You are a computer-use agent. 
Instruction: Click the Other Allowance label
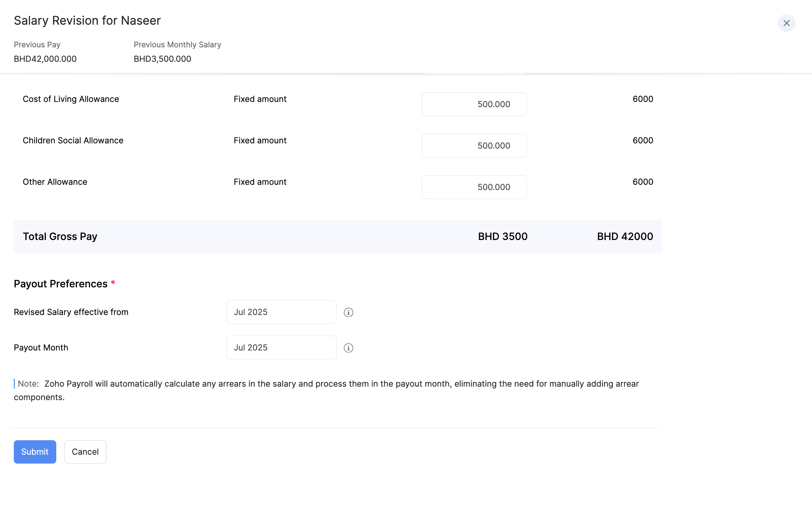(x=55, y=182)
